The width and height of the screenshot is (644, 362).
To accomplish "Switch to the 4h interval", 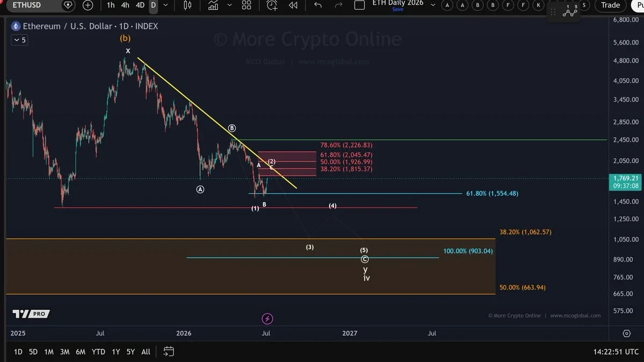I will (125, 5).
